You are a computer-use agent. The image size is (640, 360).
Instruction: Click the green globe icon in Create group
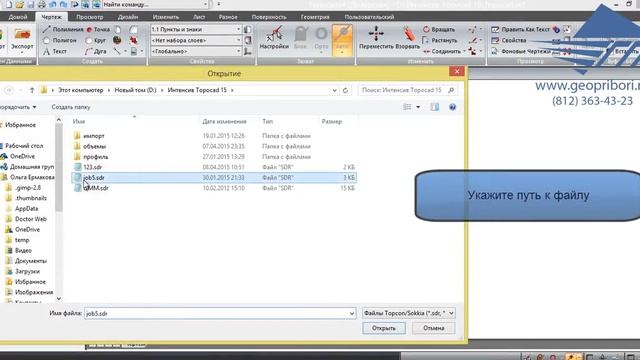(118, 40)
